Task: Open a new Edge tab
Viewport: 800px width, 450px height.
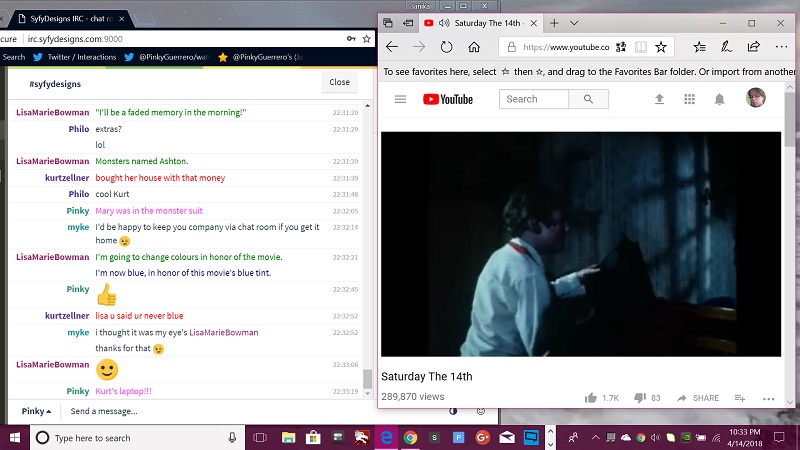Action: click(554, 23)
